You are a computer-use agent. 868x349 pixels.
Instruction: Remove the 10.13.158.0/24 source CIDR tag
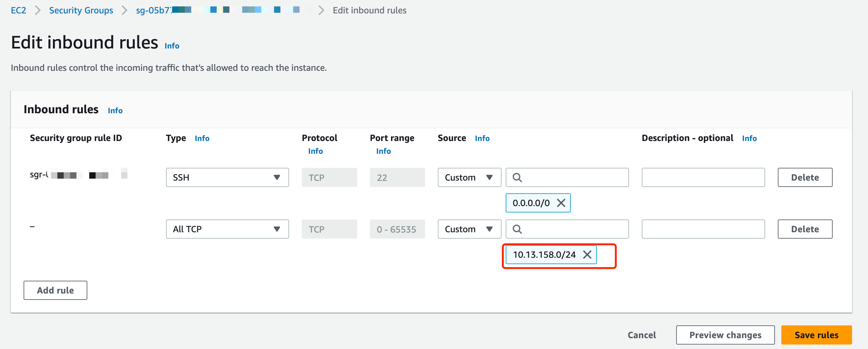587,255
